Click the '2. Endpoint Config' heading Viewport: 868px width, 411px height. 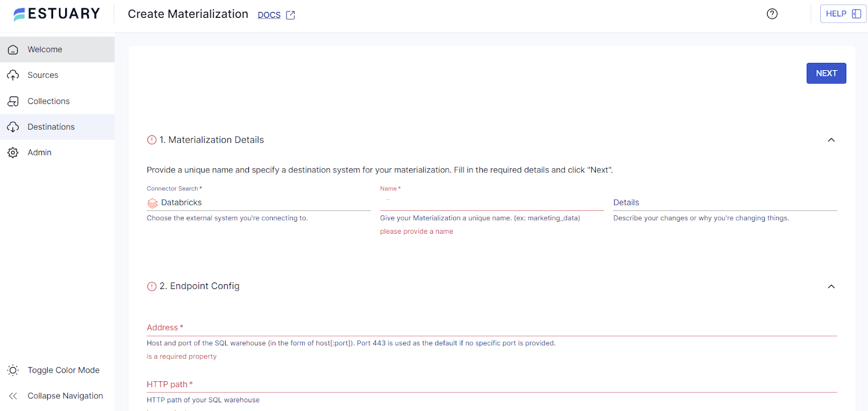200,286
